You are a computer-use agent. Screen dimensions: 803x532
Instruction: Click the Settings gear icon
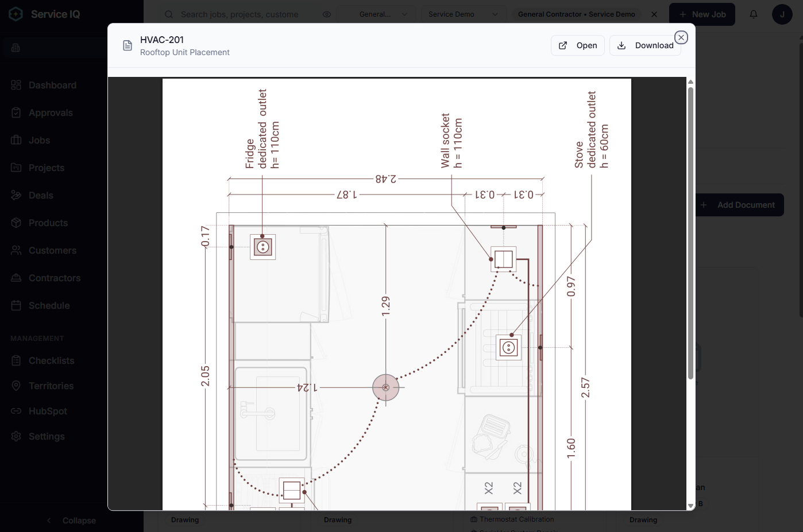tap(16, 436)
